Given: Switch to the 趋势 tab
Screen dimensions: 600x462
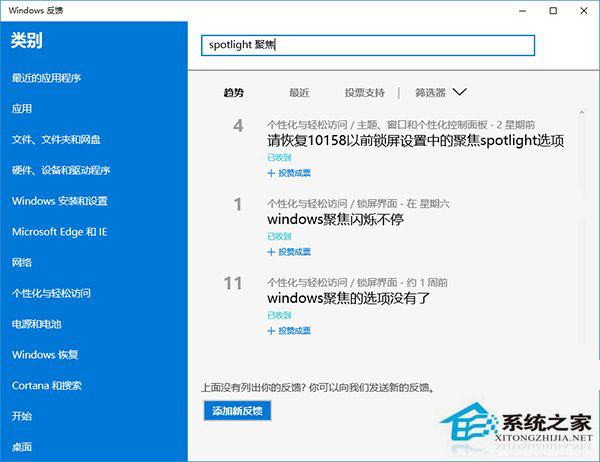Looking at the screenshot, I should tap(234, 93).
